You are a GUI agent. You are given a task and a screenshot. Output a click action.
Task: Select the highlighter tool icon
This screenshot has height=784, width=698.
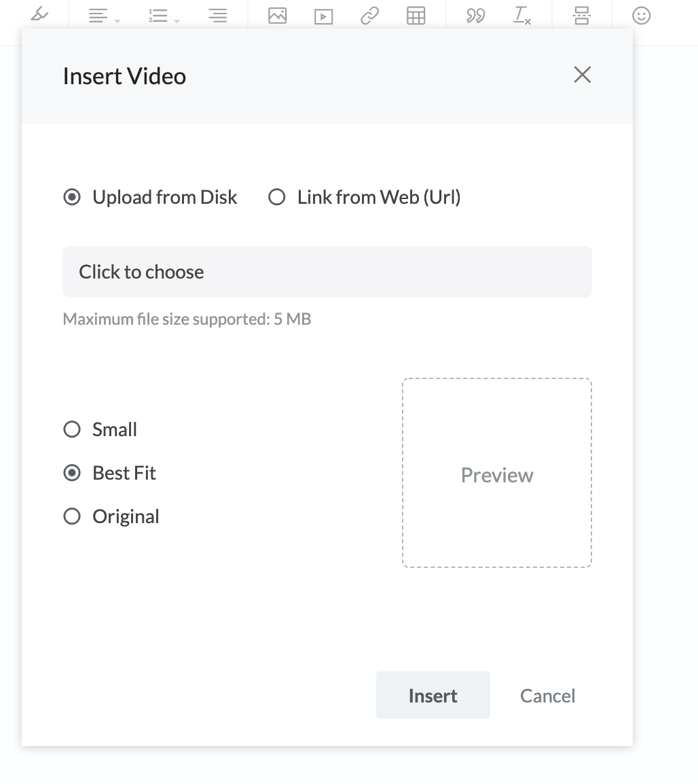(39, 14)
